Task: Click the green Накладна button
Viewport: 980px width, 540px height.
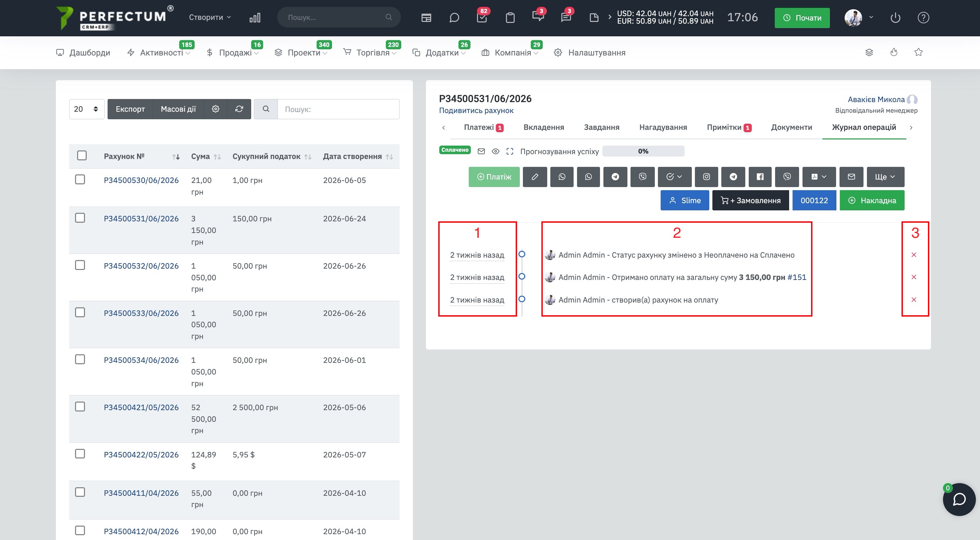Action: [872, 200]
